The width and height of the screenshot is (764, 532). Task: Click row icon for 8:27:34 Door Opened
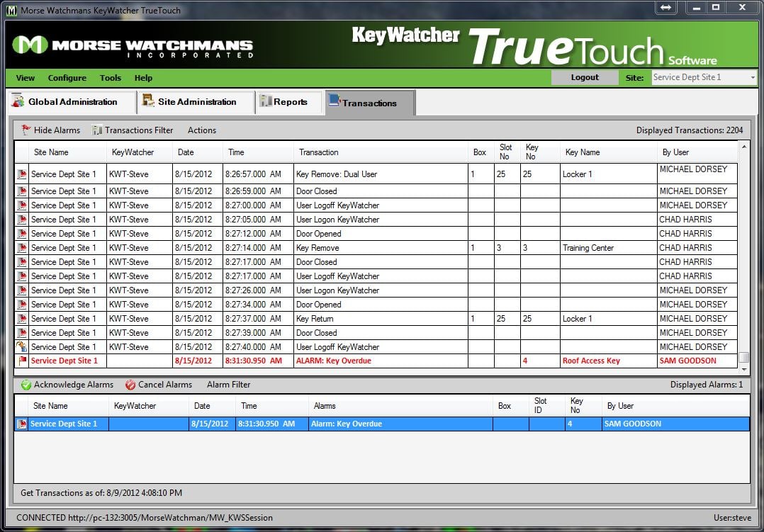[21, 305]
